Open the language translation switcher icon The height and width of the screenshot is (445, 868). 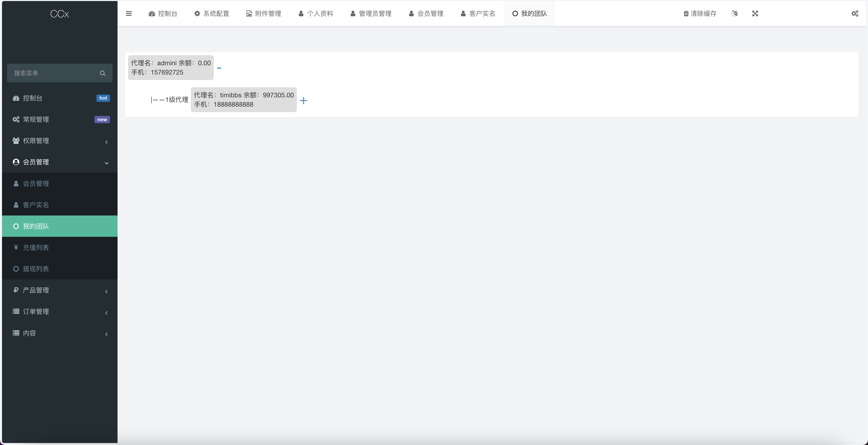[735, 14]
